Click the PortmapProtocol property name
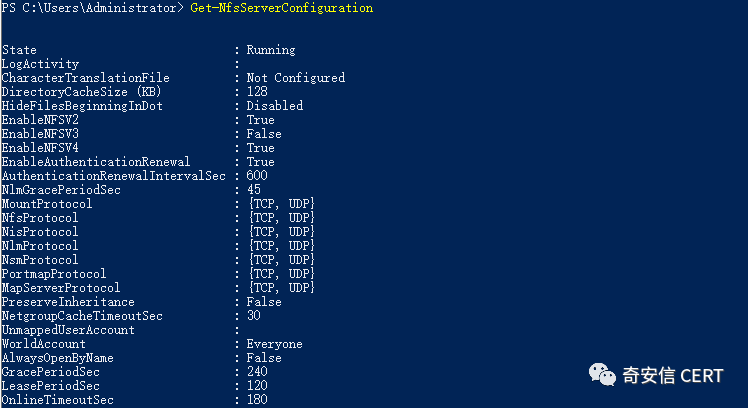Viewport: 748px width, 408px height. click(x=54, y=274)
